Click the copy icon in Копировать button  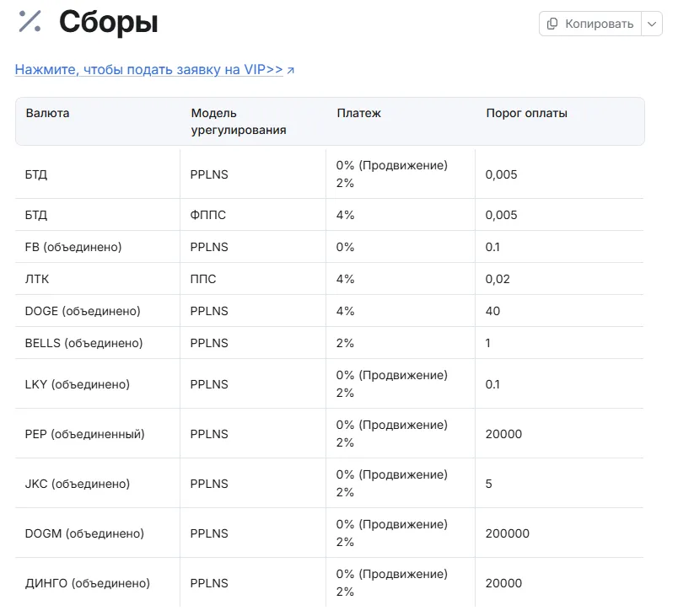(552, 24)
